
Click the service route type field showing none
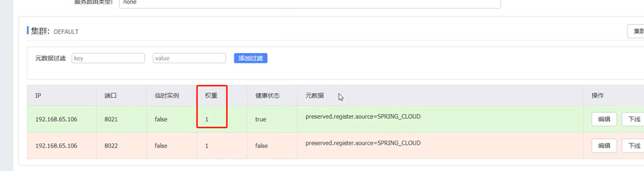coord(310,3)
